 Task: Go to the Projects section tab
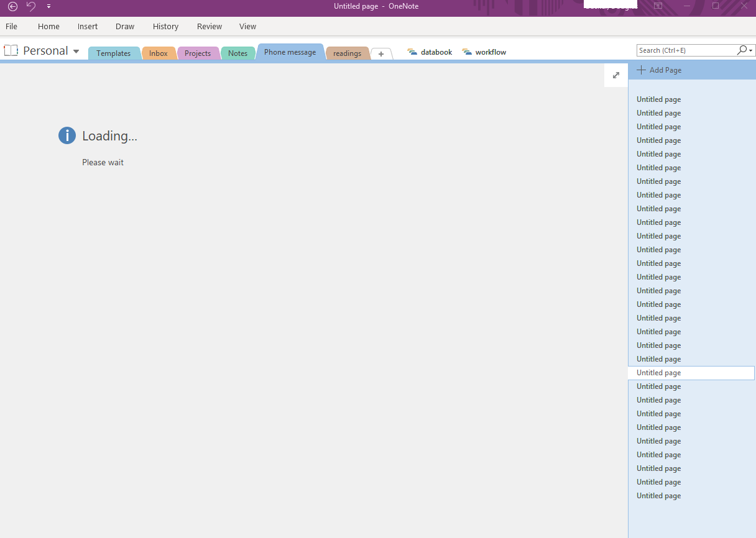(x=198, y=53)
